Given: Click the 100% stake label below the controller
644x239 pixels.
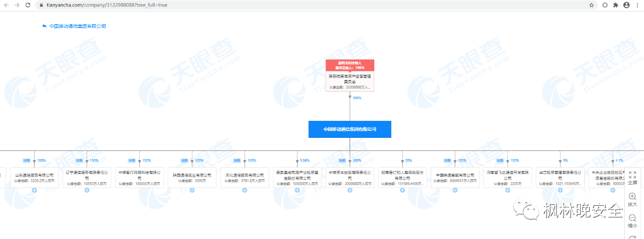Looking at the screenshot, I should point(357,98).
